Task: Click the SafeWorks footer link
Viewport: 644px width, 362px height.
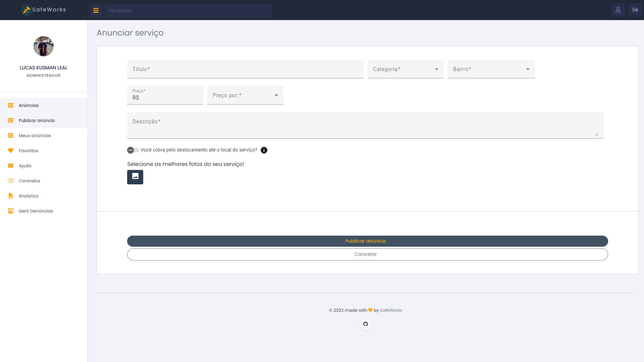Action: coord(391,310)
